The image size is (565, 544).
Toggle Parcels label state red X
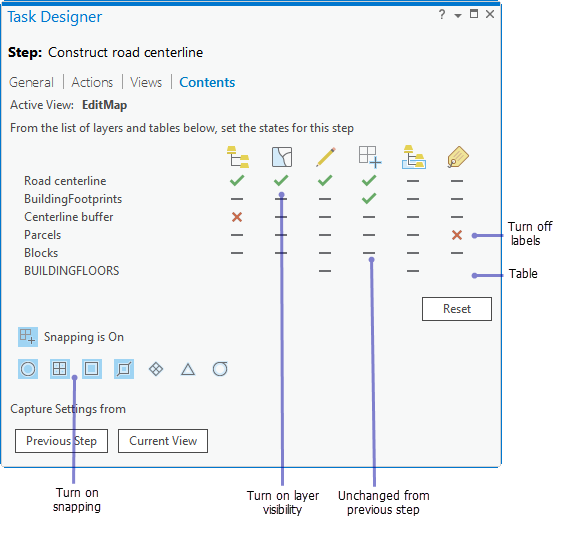point(457,235)
